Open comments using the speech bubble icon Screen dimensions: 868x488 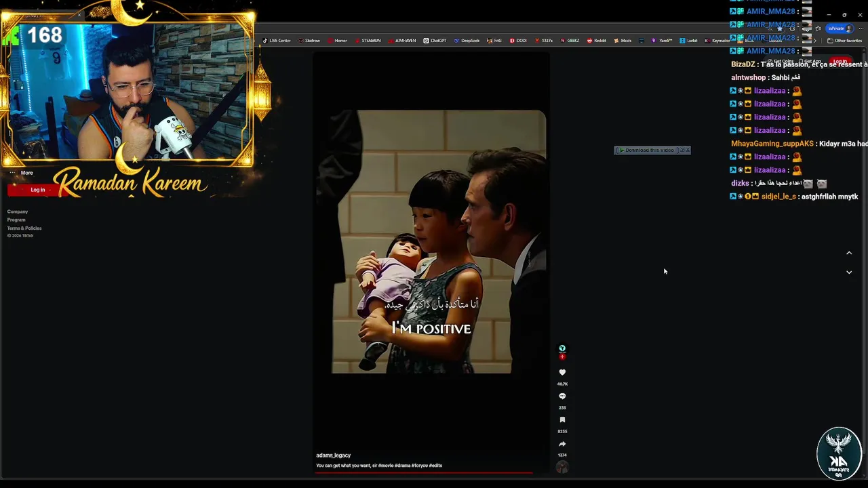(x=562, y=396)
